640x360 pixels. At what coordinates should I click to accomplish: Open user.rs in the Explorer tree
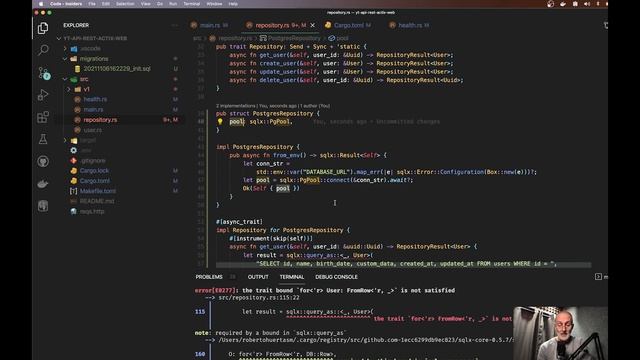93,130
